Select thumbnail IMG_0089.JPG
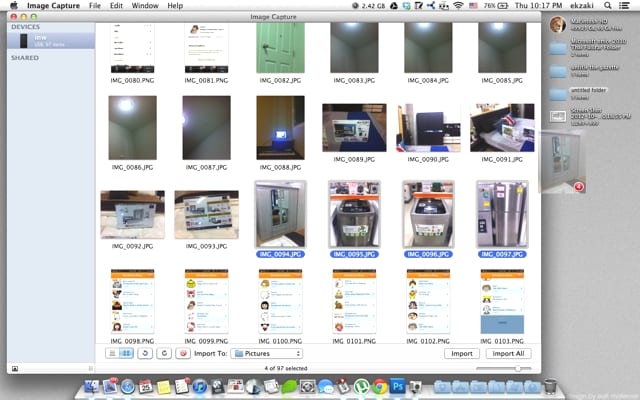640x400 pixels. pos(354,128)
